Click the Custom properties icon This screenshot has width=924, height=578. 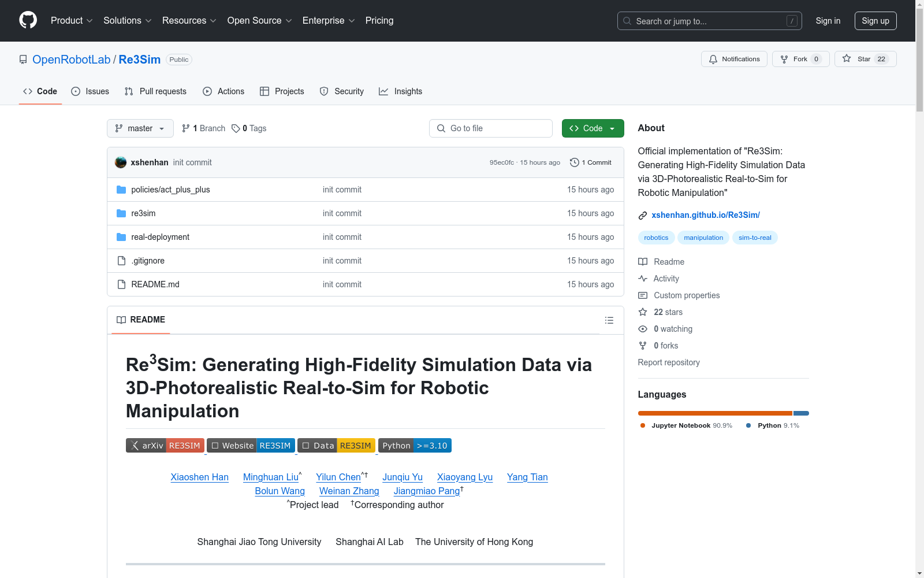point(643,295)
